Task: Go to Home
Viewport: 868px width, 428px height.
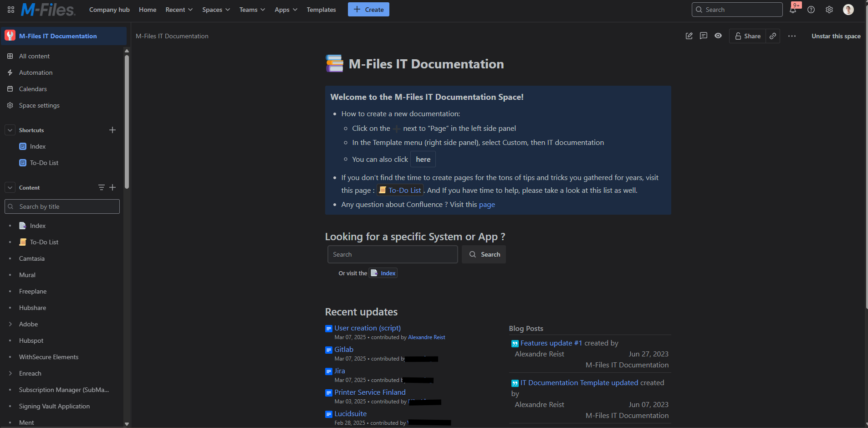Action: 148,10
